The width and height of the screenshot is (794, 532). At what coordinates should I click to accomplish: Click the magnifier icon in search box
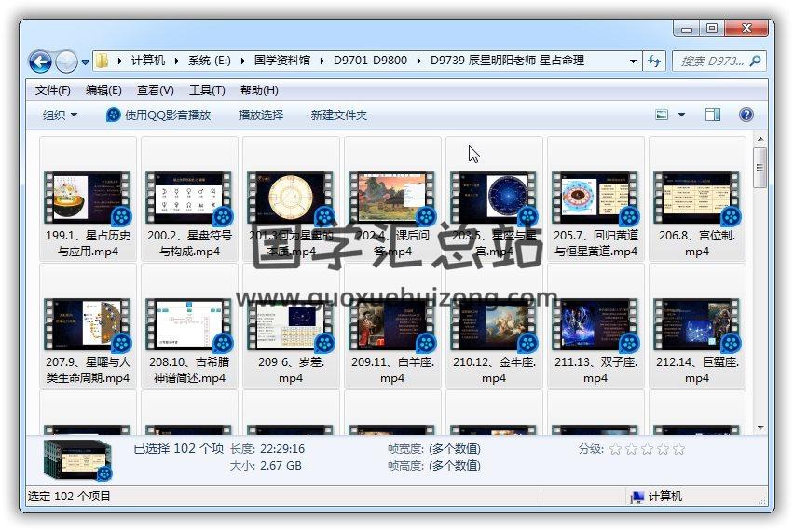(755, 61)
